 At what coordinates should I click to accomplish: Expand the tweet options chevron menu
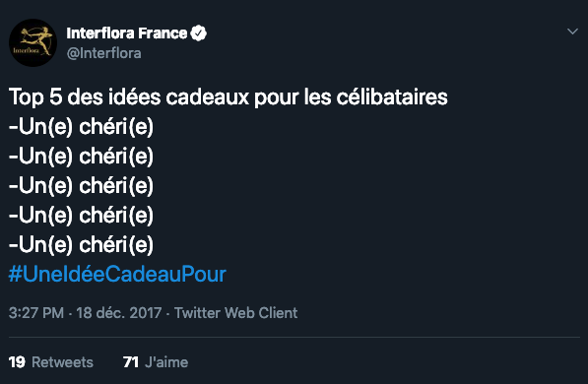[x=572, y=32]
